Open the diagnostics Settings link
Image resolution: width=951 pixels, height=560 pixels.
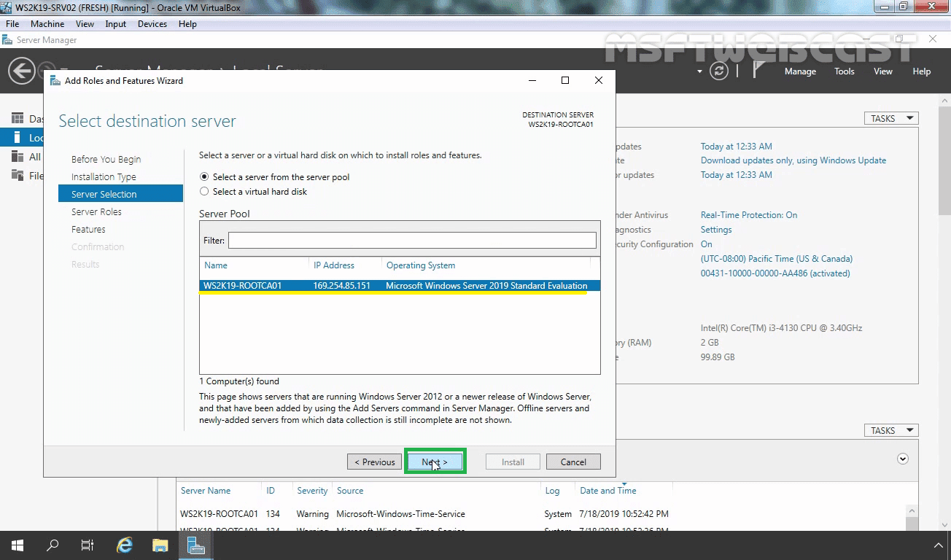click(x=716, y=230)
